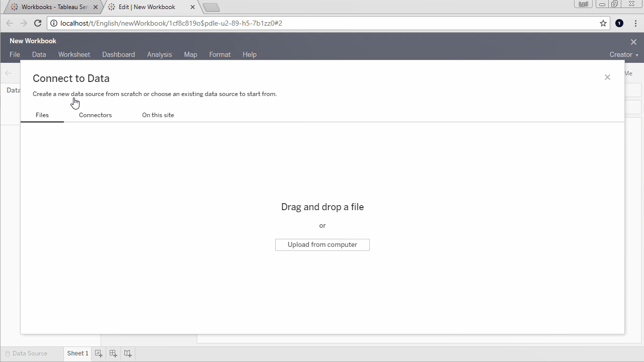This screenshot has height=362, width=644.
Task: Open the Analysis menu
Action: [159, 55]
